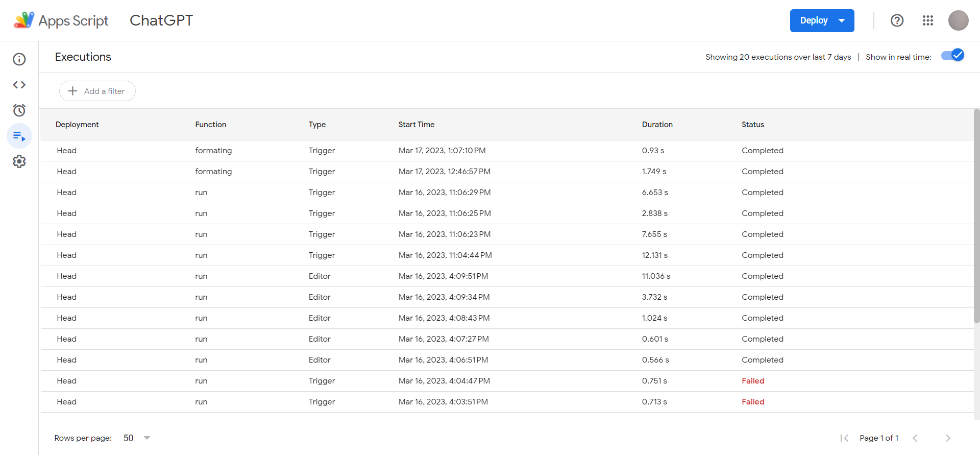Open the account profile avatar
Screen dimensions: 980x455
pyautogui.click(x=959, y=20)
